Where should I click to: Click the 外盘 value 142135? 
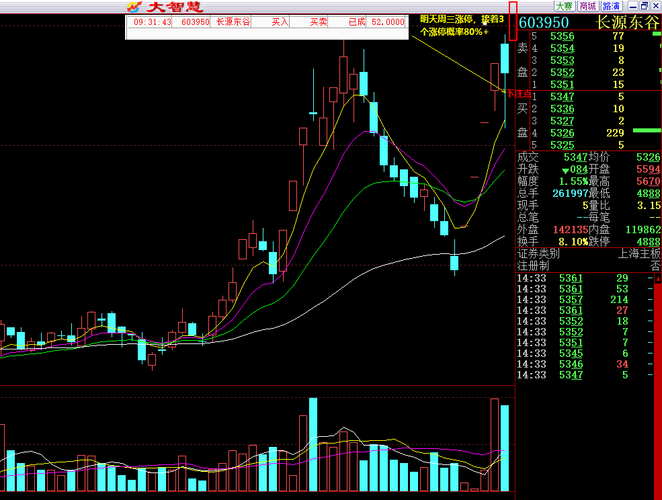(x=570, y=230)
